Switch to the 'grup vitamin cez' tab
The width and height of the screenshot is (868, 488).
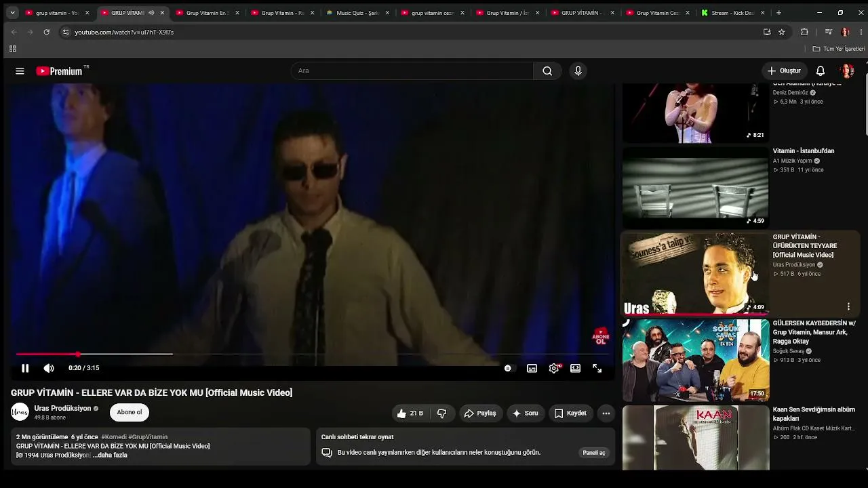point(433,13)
